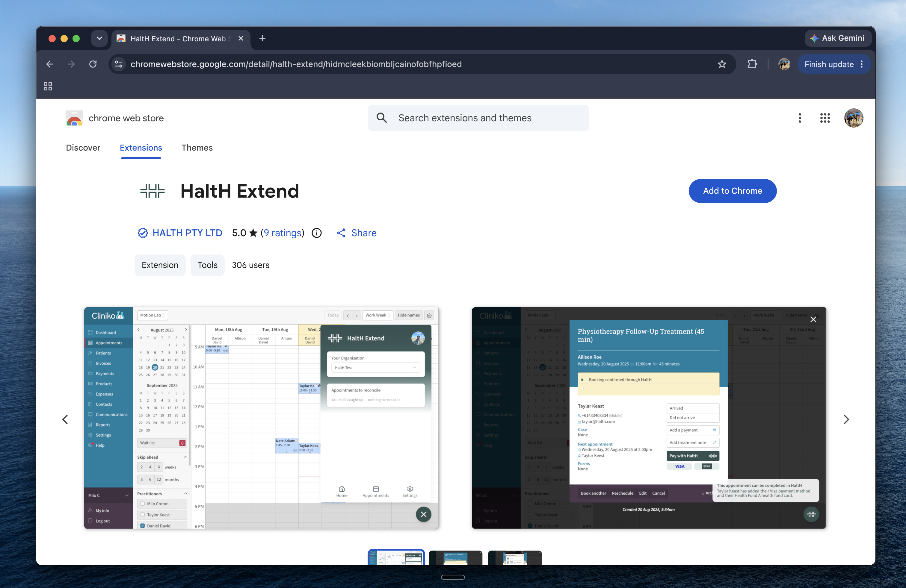Show the previous screenshot with left arrow
This screenshot has height=588, width=906.
(x=65, y=419)
